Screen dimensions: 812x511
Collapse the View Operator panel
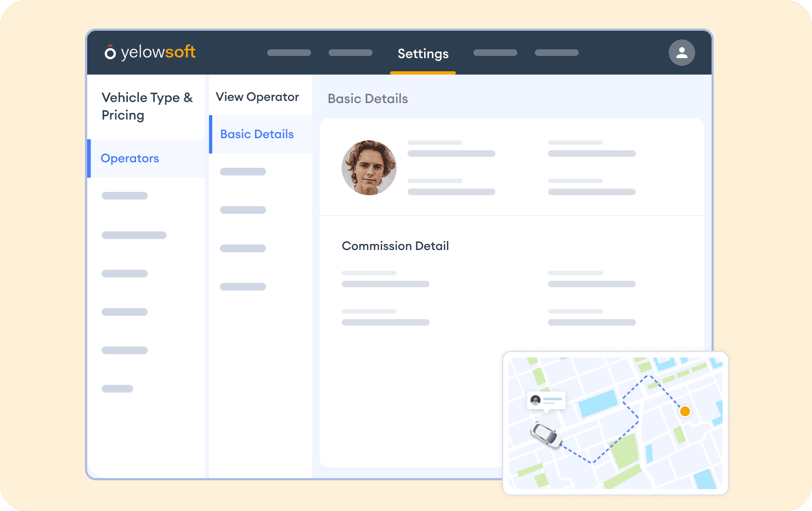(x=257, y=96)
